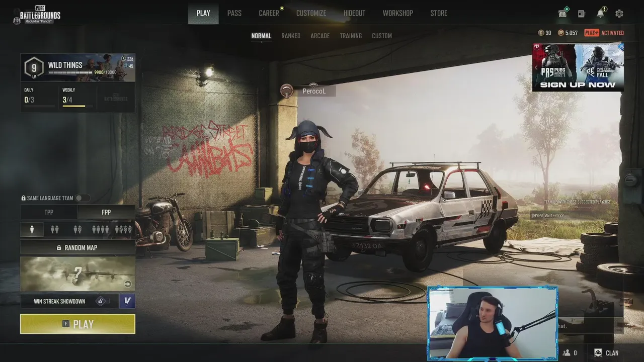
Task: Open the PLAY main tab
Action: click(203, 13)
